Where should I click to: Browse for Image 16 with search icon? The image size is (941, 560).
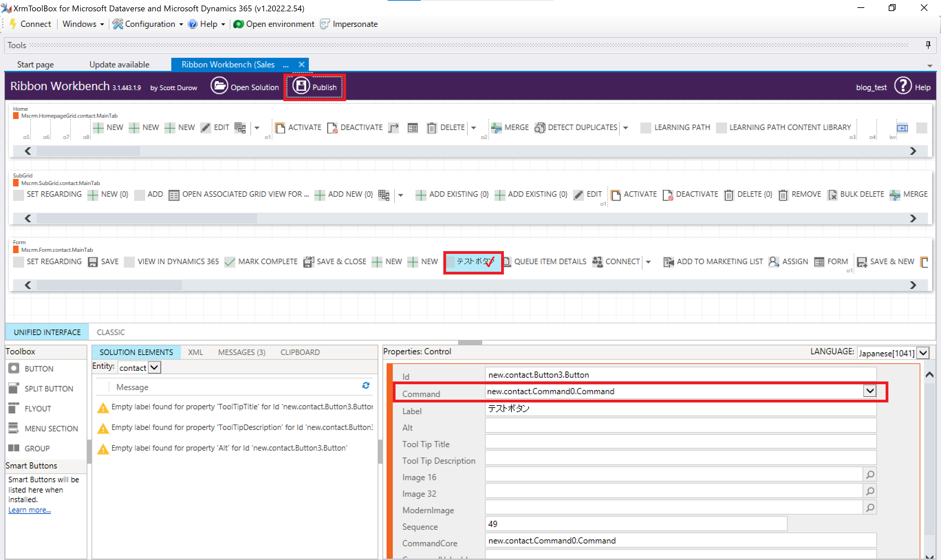870,475
